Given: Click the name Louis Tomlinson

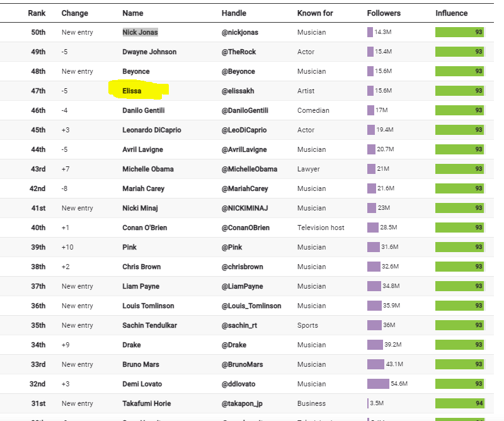Looking at the screenshot, I should 148,306.
